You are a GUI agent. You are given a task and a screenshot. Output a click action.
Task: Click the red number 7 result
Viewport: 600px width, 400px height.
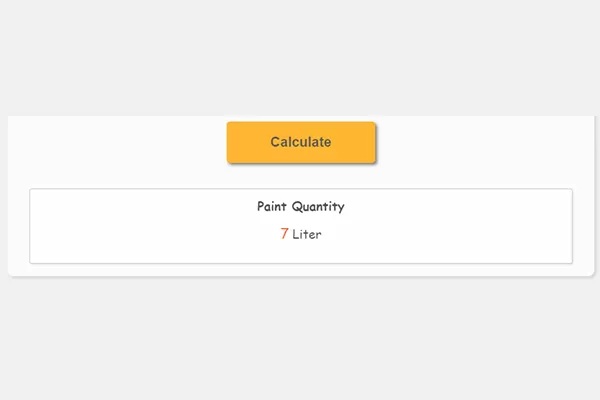284,233
